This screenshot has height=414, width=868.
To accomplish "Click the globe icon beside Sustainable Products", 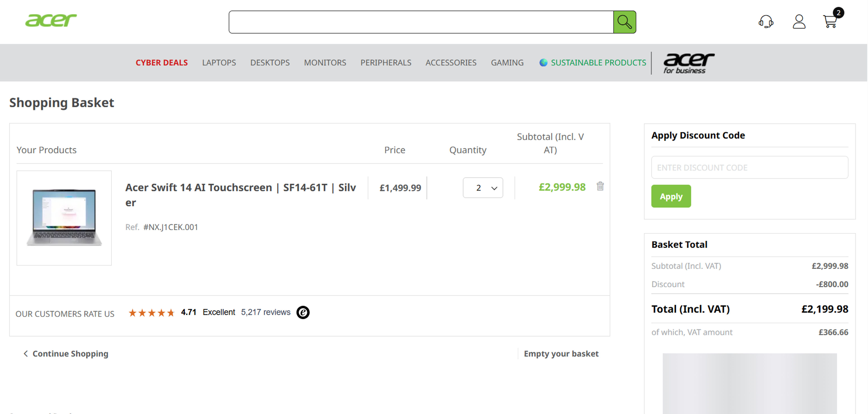I will click(x=543, y=63).
